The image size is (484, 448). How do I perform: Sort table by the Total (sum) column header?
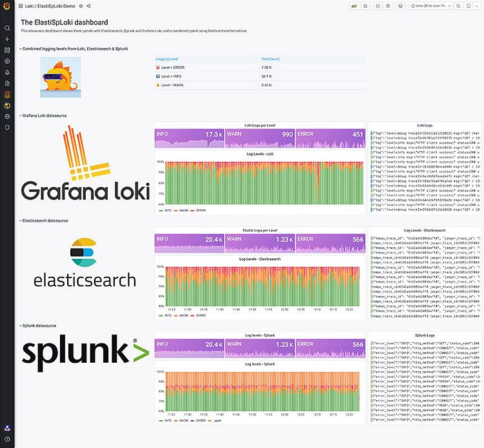[x=270, y=59]
